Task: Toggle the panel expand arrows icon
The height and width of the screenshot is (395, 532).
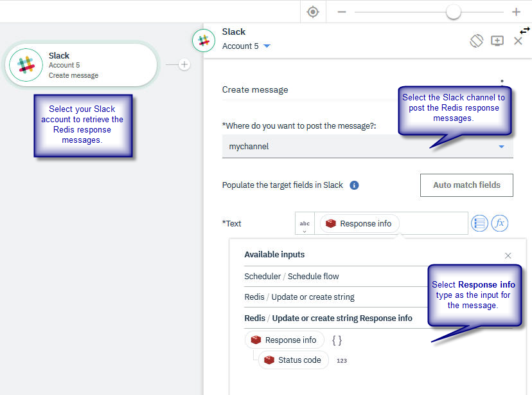Action: pyautogui.click(x=525, y=31)
